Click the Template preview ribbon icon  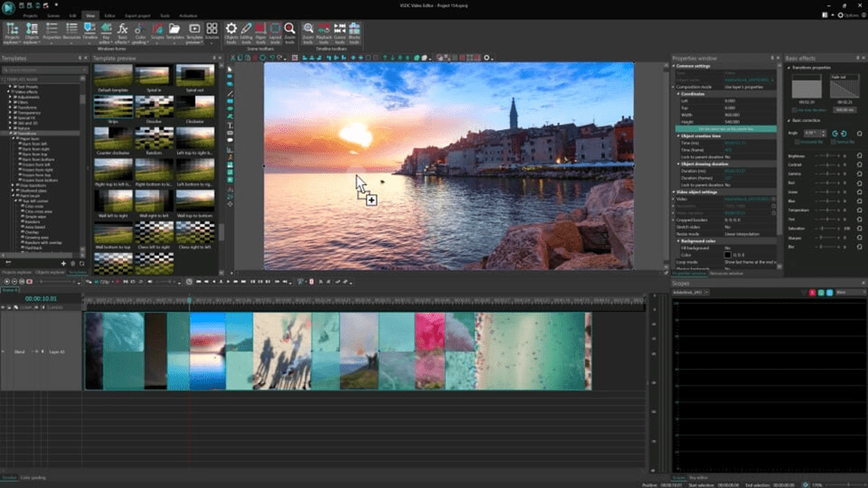click(x=194, y=33)
